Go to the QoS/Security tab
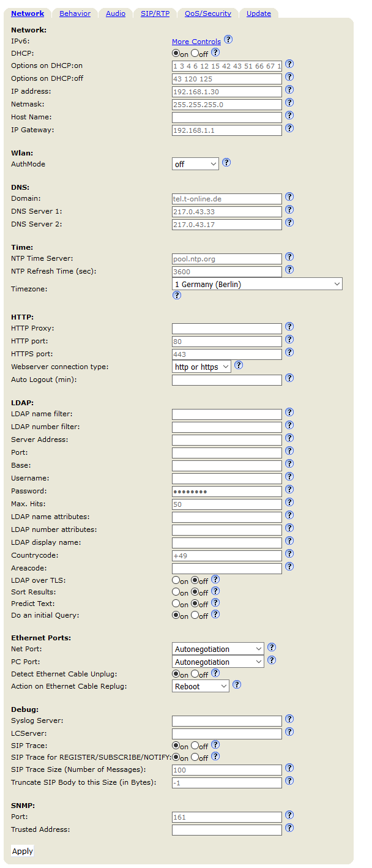 click(208, 13)
